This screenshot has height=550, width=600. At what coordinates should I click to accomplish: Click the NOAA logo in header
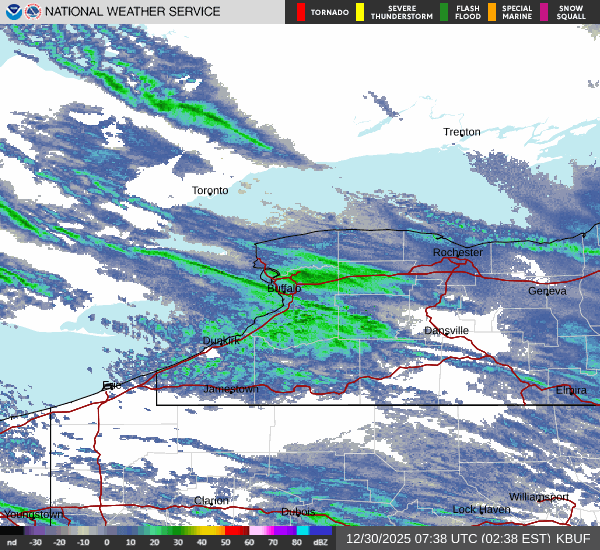click(x=12, y=12)
